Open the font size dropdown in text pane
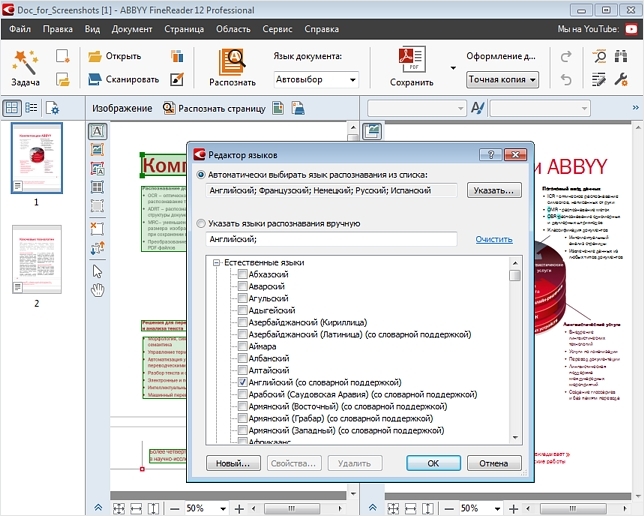The image size is (644, 516). click(x=540, y=108)
